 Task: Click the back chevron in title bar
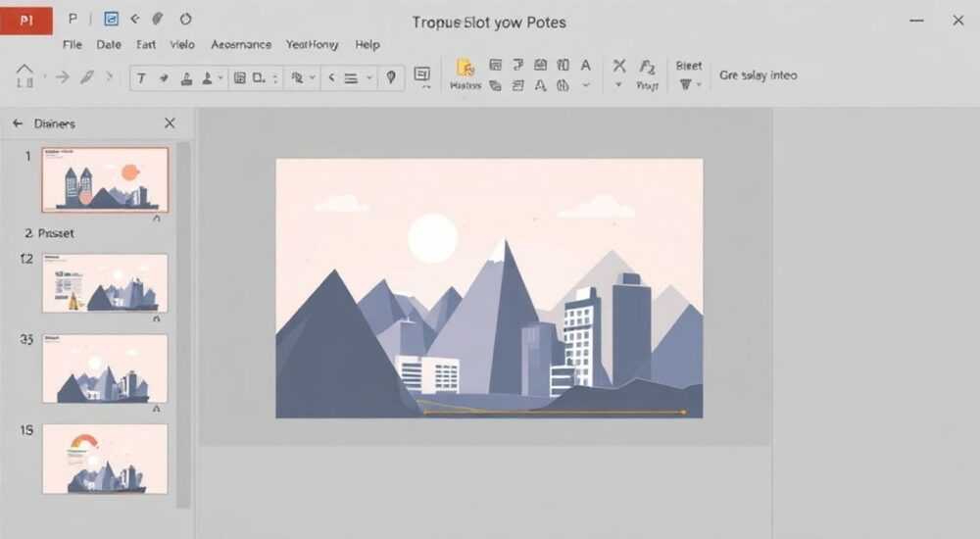point(134,20)
